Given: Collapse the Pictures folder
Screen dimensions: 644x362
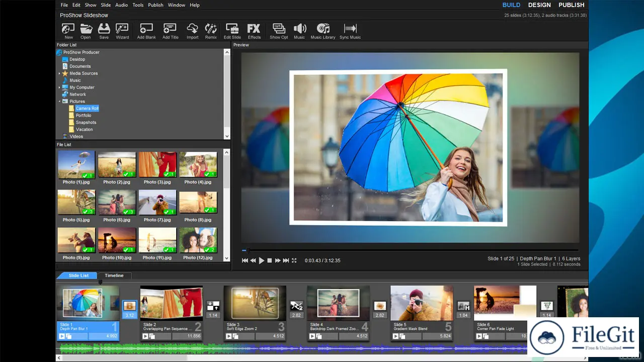Looking at the screenshot, I should [59, 102].
